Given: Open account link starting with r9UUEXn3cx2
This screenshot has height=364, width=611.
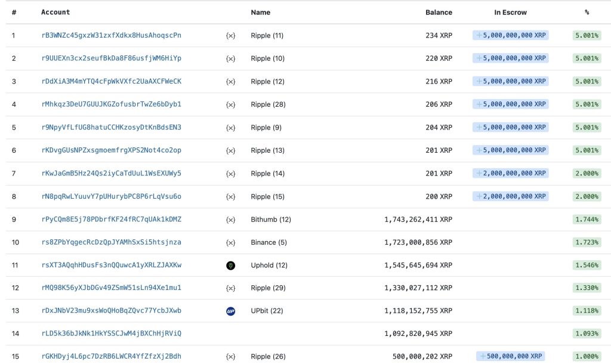Looking at the screenshot, I should pos(112,58).
